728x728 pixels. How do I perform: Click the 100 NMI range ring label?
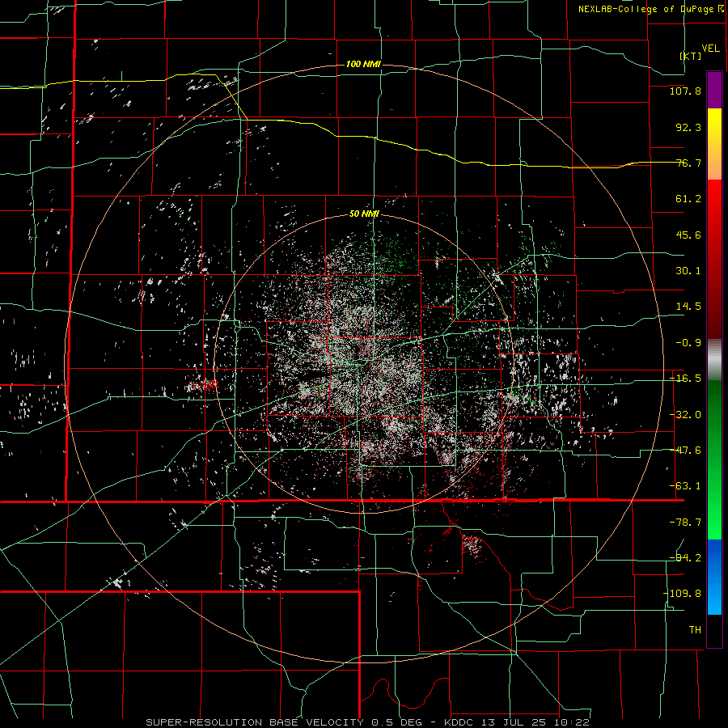(x=363, y=64)
